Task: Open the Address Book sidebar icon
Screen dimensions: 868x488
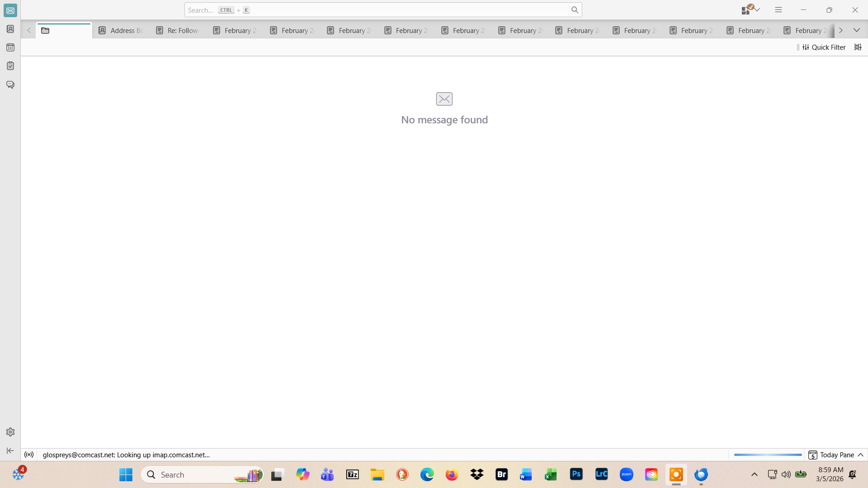Action: tap(10, 29)
